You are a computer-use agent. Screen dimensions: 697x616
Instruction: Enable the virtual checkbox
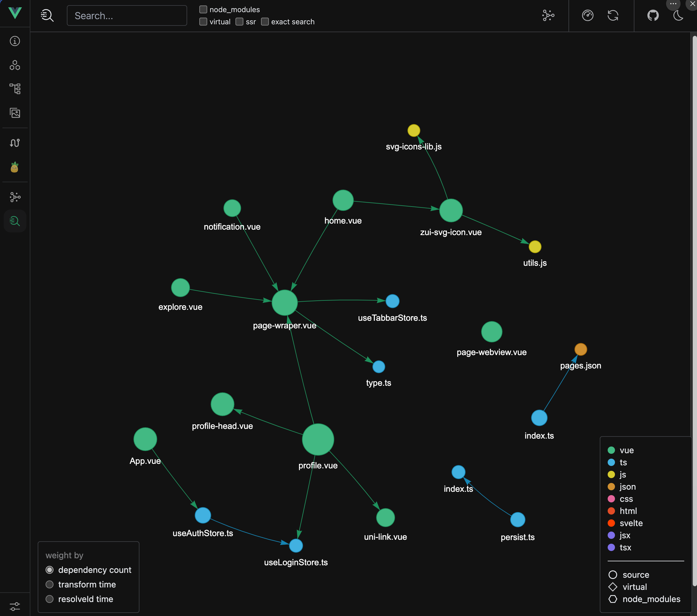(203, 22)
